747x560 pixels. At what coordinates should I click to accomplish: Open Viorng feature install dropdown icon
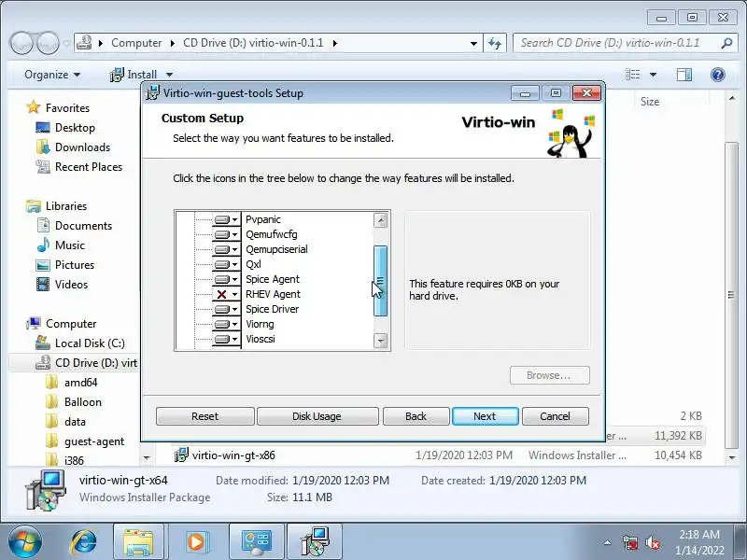coord(226,324)
